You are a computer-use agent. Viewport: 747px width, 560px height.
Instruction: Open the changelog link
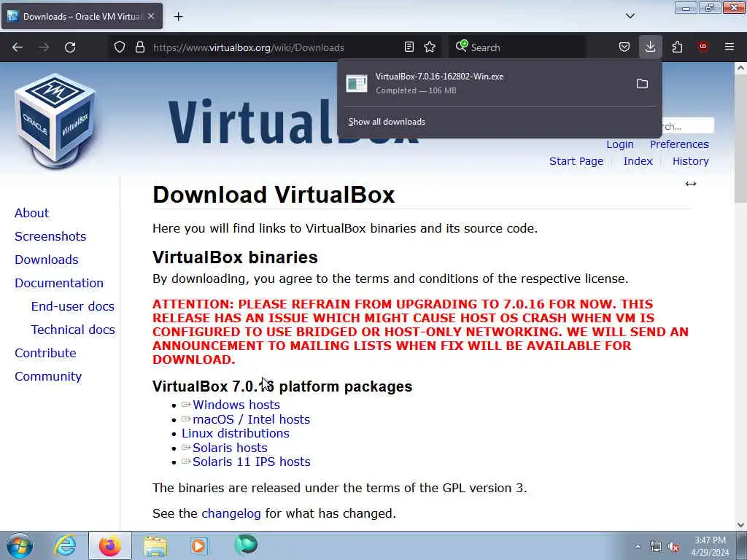(231, 513)
